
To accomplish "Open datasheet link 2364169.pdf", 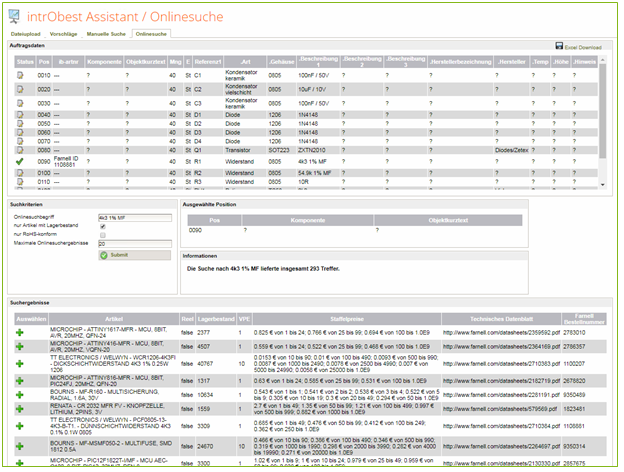I will [501, 346].
